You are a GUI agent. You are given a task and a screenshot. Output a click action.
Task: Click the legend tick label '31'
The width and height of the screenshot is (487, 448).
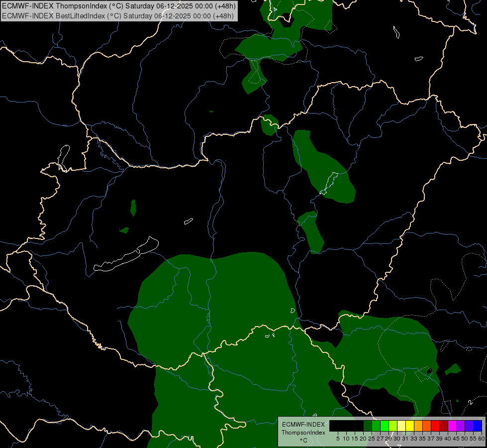[x=405, y=439]
